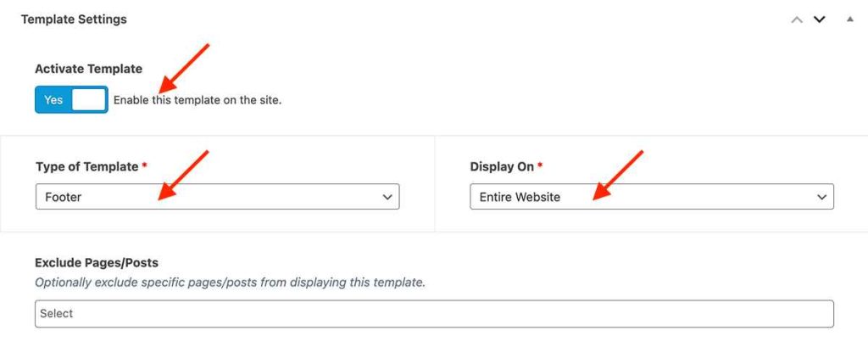Click the Exclude Pages/Posts label

point(97,262)
